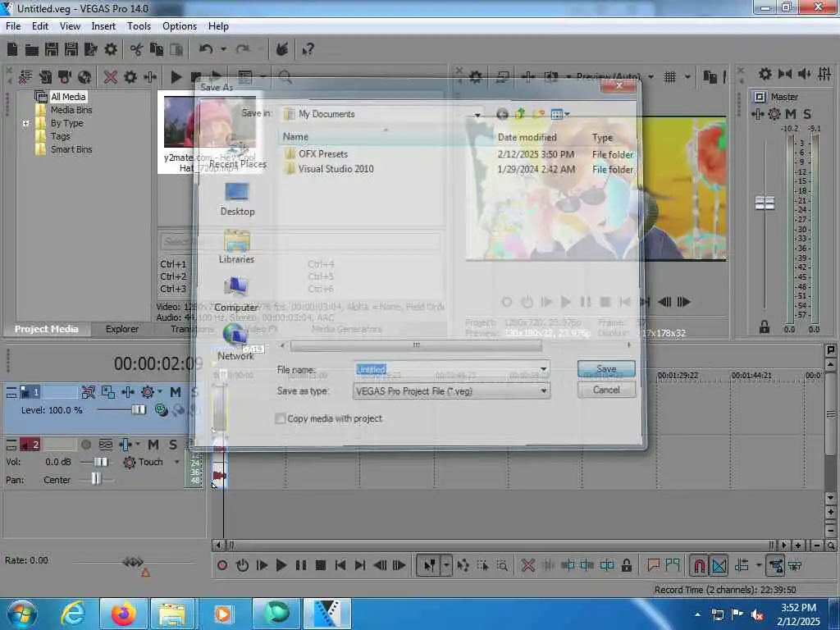The height and width of the screenshot is (630, 840).
Task: Click the Save button in dialog
Action: tap(606, 368)
